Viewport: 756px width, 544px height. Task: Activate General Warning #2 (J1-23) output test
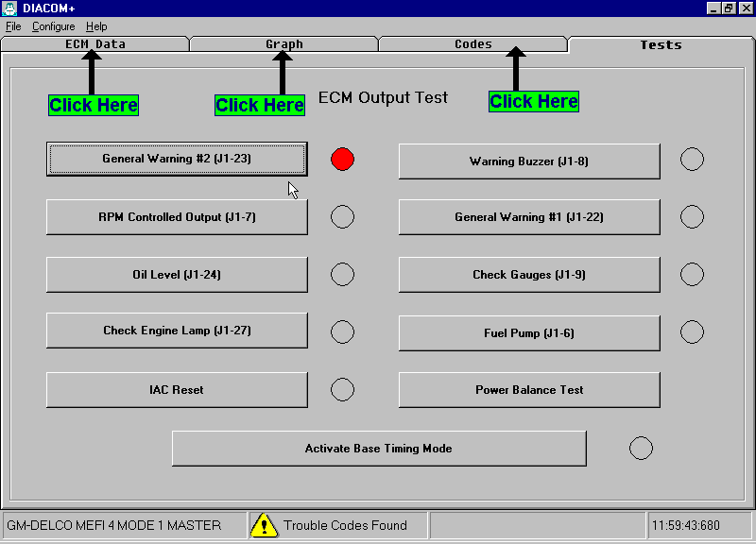pos(177,159)
